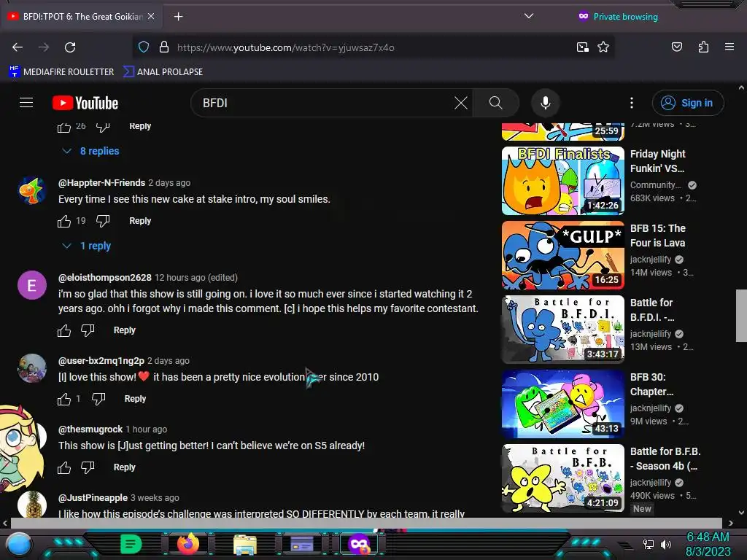This screenshot has height=560, width=747.
Task: Click the vertical page scrollbar thumb
Action: coord(741,316)
